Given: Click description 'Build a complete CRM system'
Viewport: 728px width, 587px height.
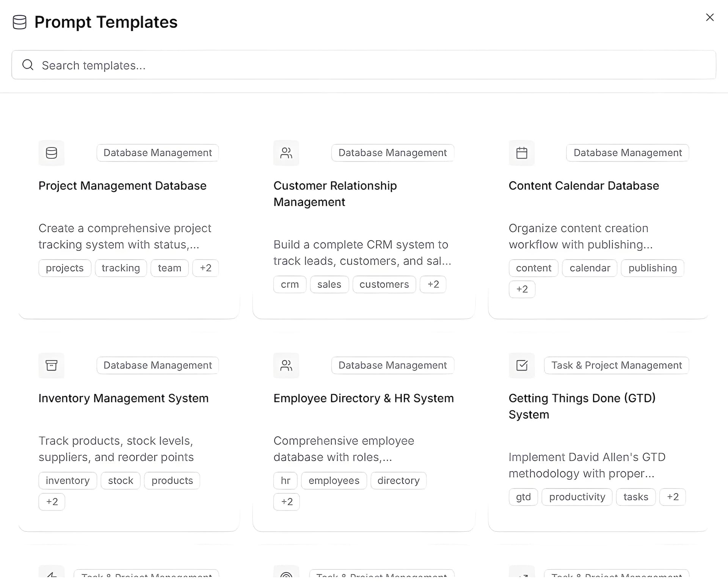Looking at the screenshot, I should pos(362,253).
